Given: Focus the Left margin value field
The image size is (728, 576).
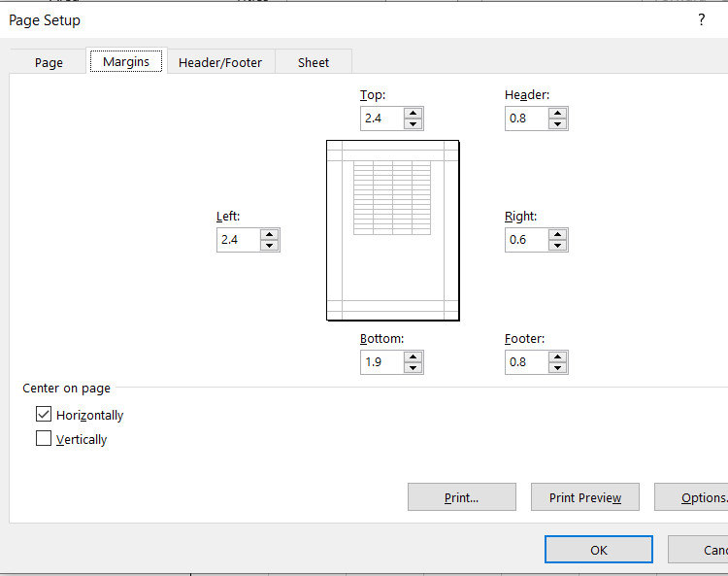Looking at the screenshot, I should pos(239,240).
